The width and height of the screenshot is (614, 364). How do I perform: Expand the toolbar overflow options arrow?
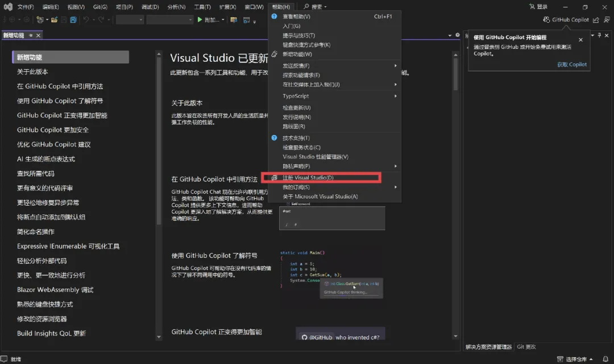255,21
